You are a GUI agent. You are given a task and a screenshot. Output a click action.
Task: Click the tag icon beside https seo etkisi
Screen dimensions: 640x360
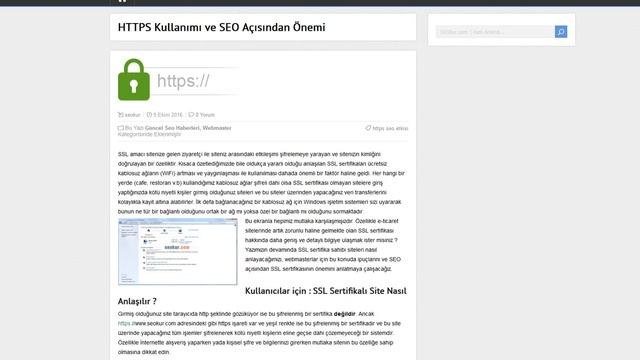(368, 128)
